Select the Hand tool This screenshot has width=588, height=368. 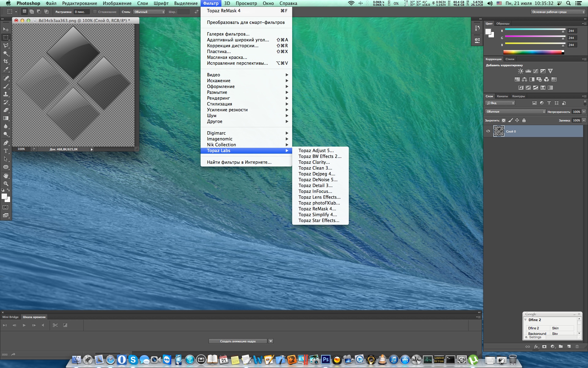tap(6, 176)
